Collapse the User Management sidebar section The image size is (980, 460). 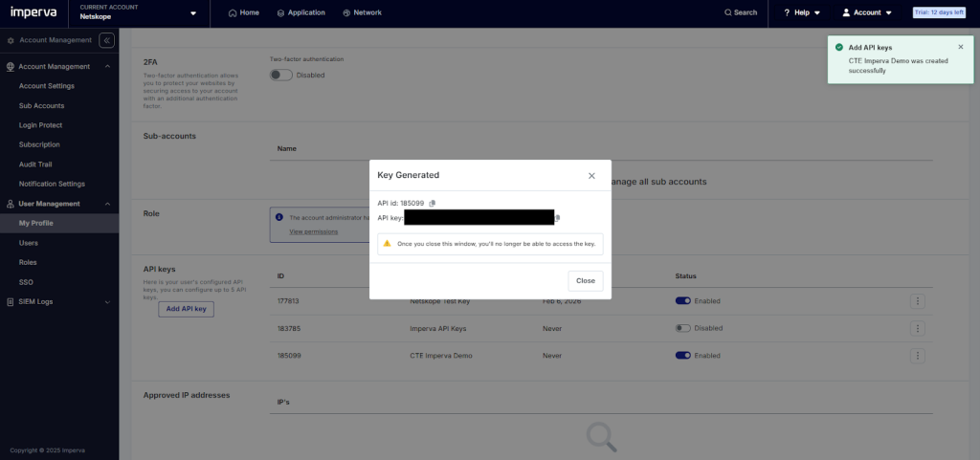point(107,204)
